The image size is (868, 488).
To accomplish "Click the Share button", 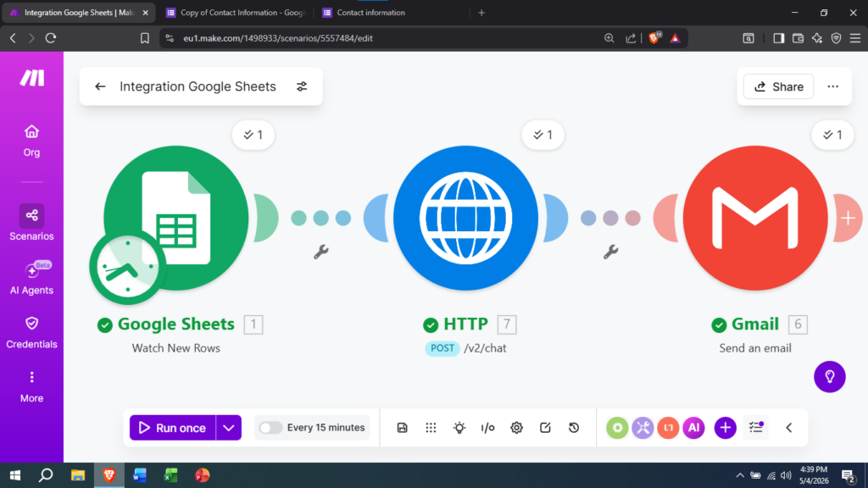I will 778,86.
